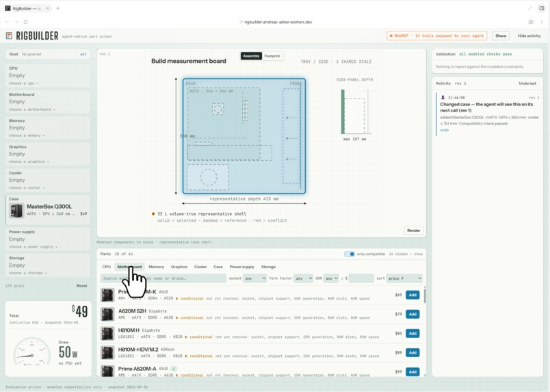Screen dimensions: 550x392
Task: Click the Reset link under slots
Action: 81,286
